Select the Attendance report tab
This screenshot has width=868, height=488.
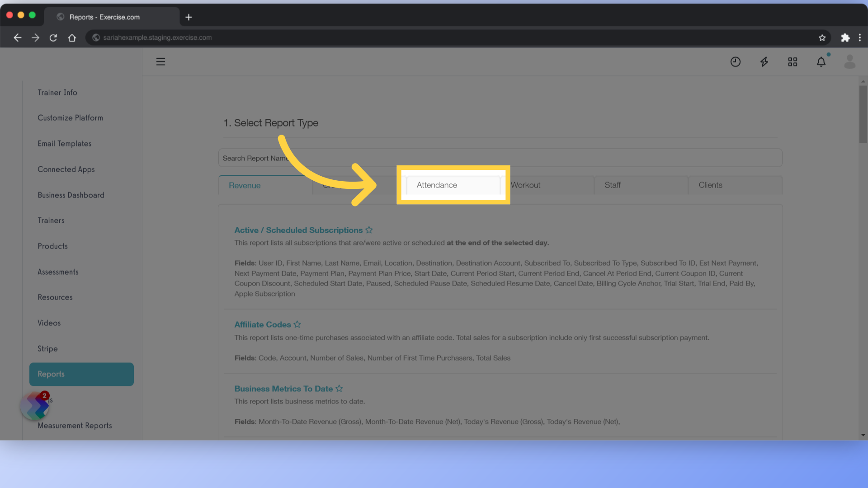453,185
